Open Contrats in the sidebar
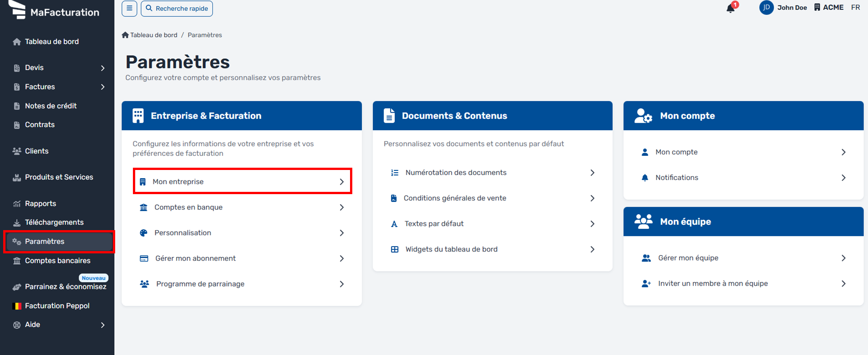The width and height of the screenshot is (868, 355). [x=40, y=124]
